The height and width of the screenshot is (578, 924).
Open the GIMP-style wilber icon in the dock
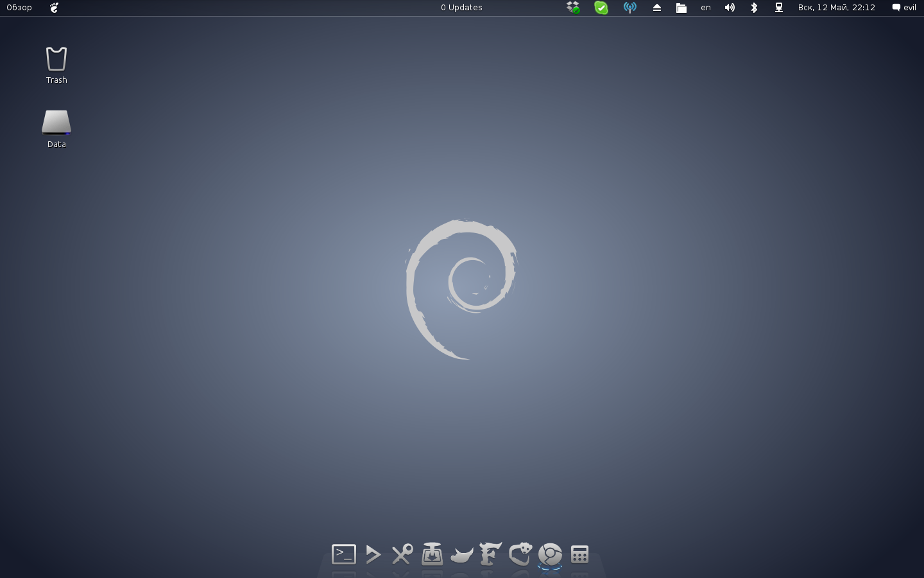pyautogui.click(x=461, y=554)
